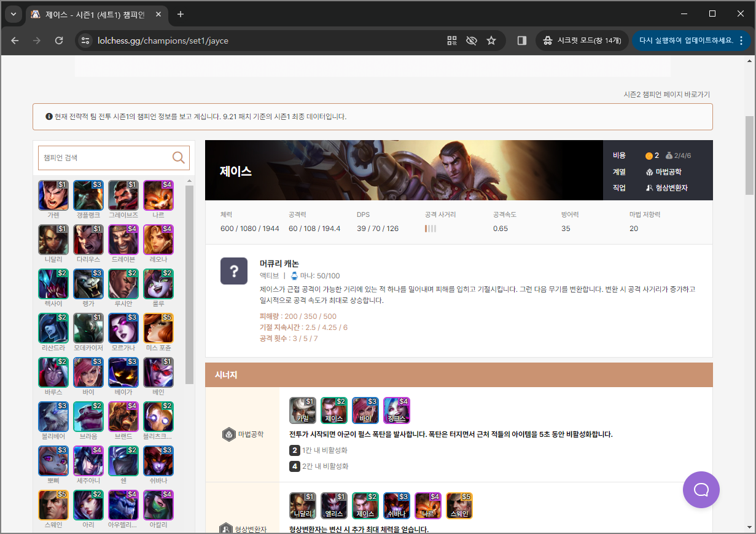
Task: Click the magnifier search icon in champion search
Action: pyautogui.click(x=179, y=158)
